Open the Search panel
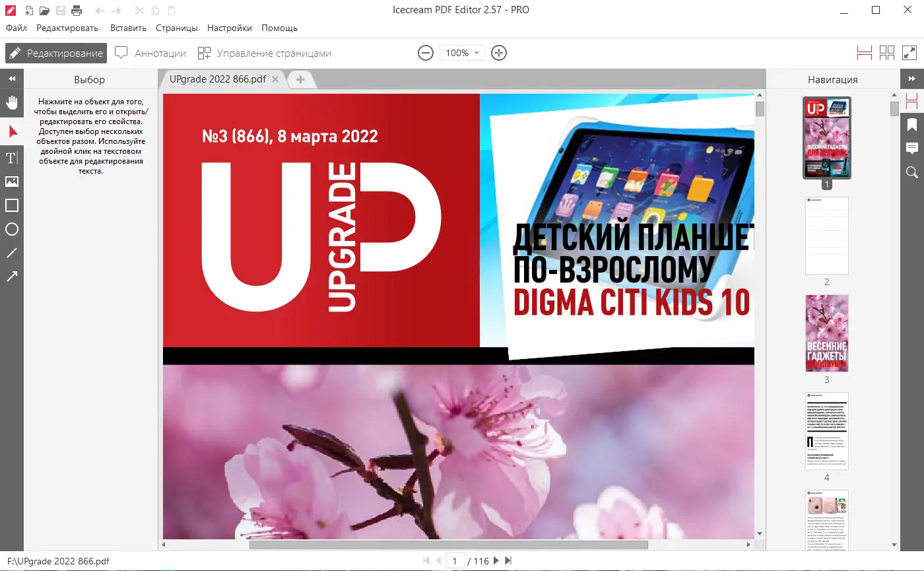The height and width of the screenshot is (571, 924). pos(912,172)
